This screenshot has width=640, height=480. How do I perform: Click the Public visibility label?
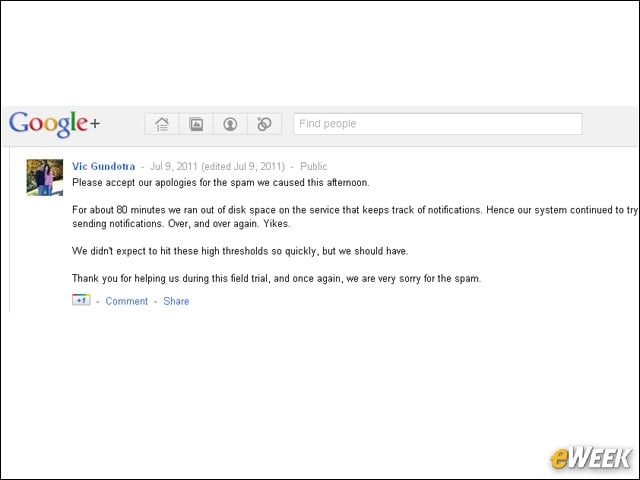point(313,167)
